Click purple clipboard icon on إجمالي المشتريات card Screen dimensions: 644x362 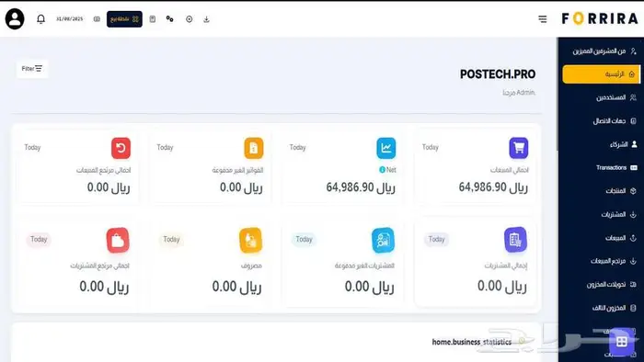pos(515,240)
